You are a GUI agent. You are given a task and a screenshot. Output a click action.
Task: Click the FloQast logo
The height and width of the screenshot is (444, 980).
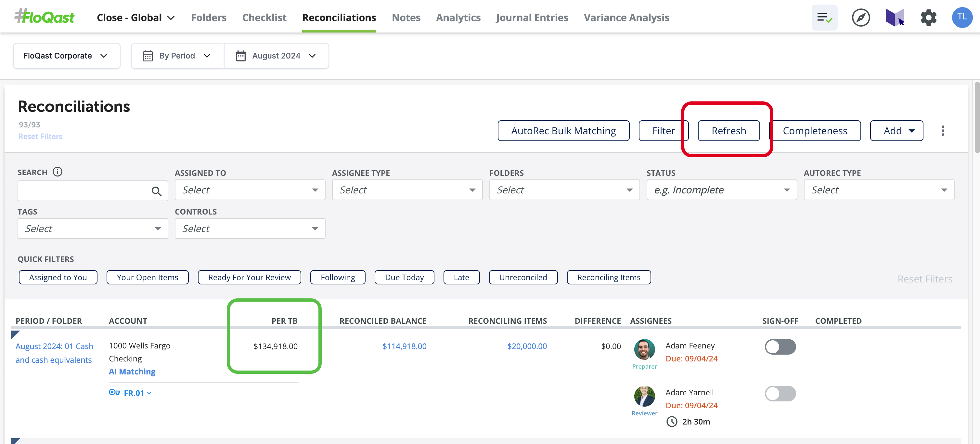click(45, 17)
